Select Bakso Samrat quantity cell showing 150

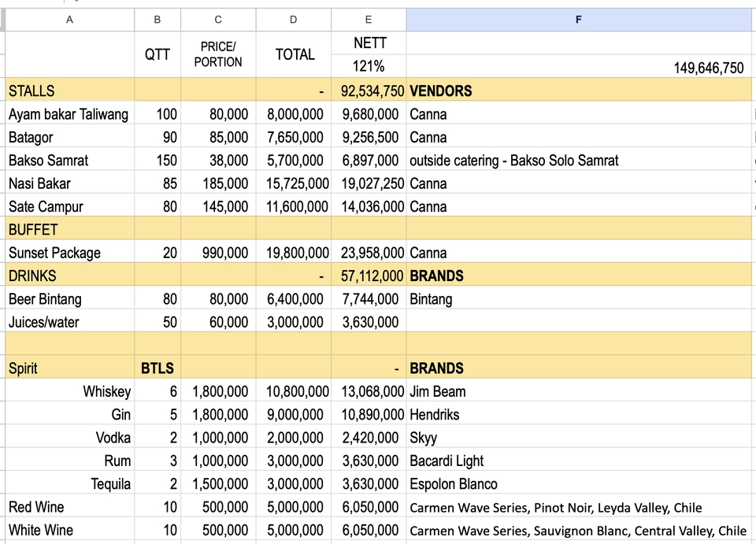click(157, 159)
